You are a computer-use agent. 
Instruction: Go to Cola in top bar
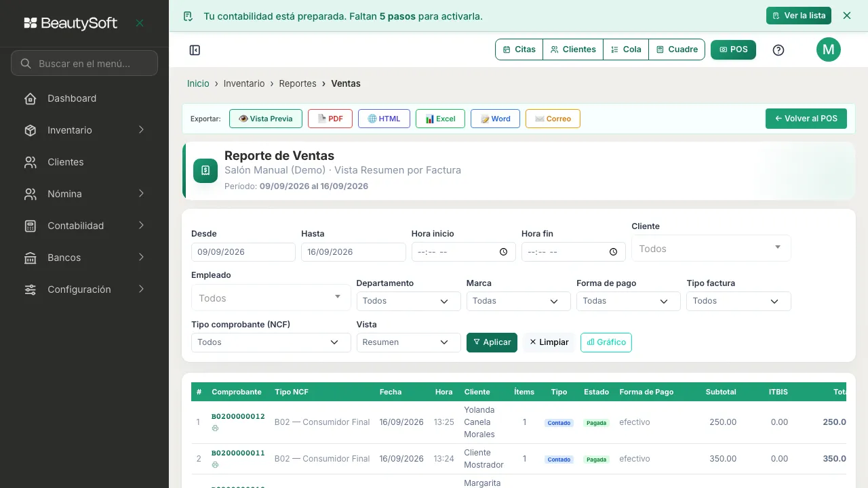coord(626,49)
